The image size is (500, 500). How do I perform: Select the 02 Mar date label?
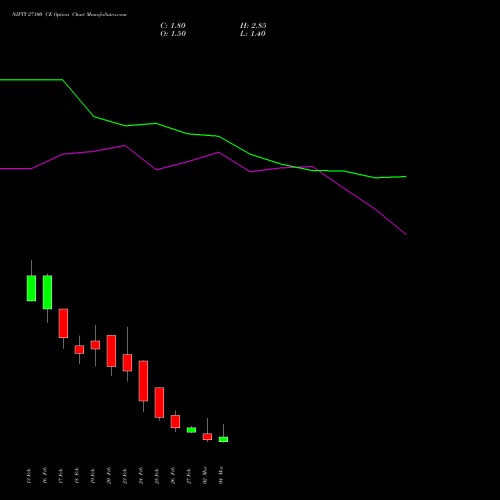pyautogui.click(x=205, y=475)
